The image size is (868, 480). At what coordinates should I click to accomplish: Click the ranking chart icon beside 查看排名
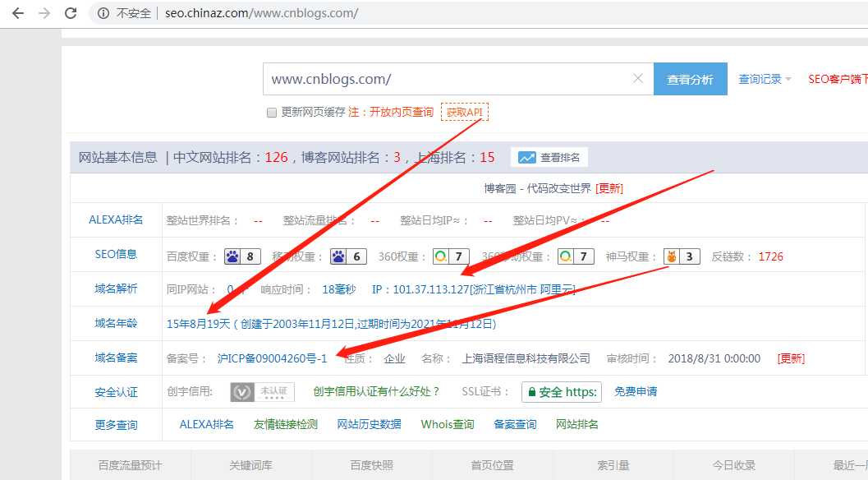pos(527,158)
